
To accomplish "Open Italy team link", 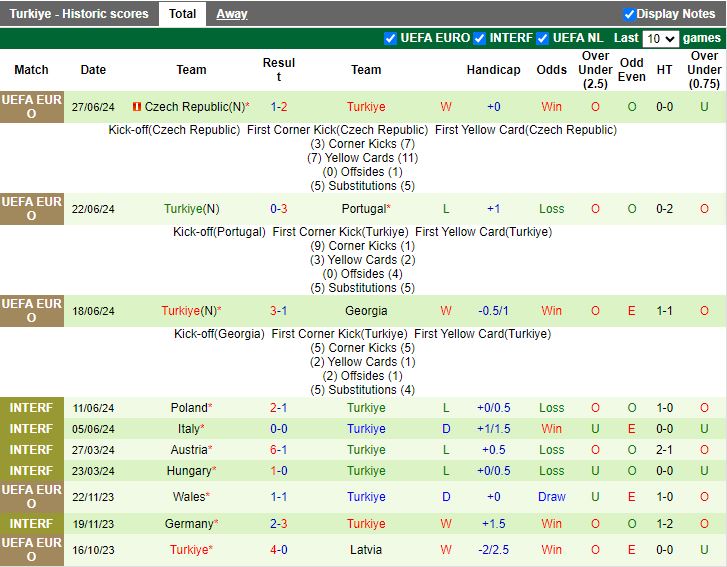I will coord(191,428).
